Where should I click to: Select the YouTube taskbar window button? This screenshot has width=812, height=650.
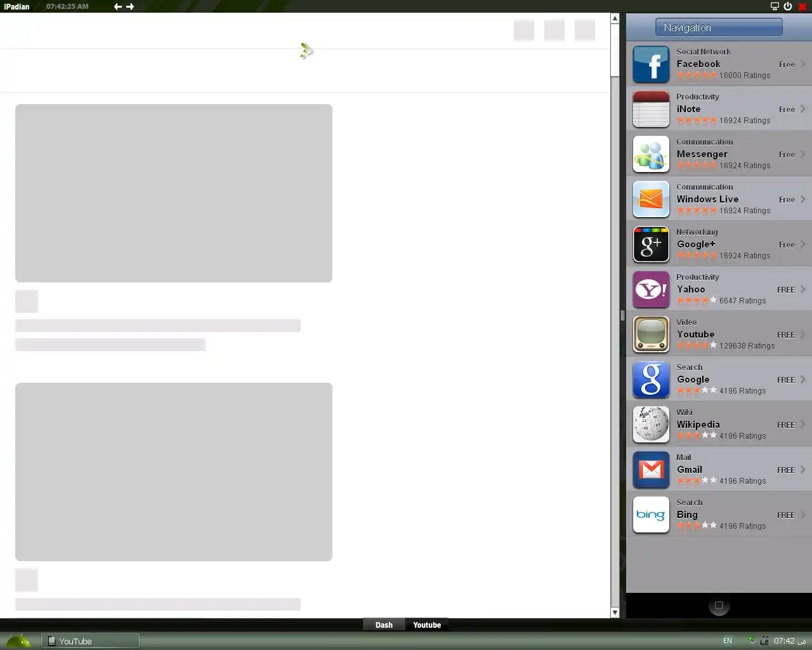tap(91, 641)
